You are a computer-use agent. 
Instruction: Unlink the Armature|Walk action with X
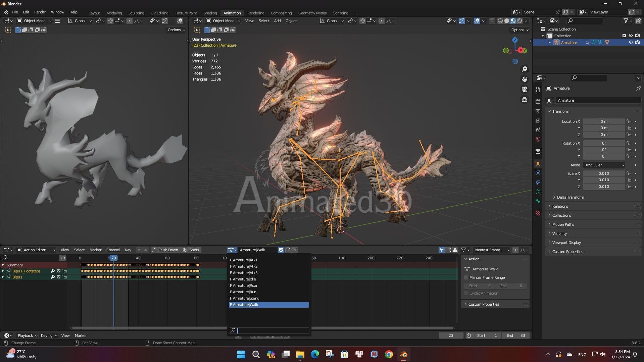(295, 250)
